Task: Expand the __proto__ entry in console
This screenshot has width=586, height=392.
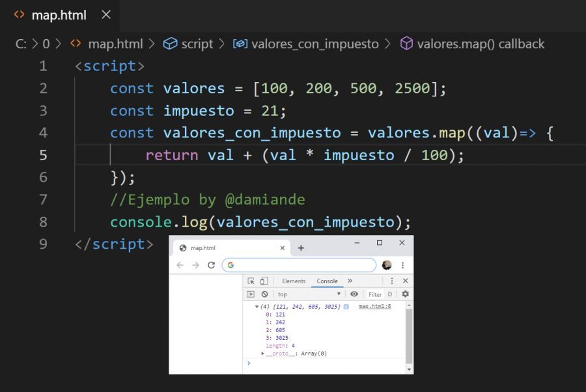Action: [263, 353]
